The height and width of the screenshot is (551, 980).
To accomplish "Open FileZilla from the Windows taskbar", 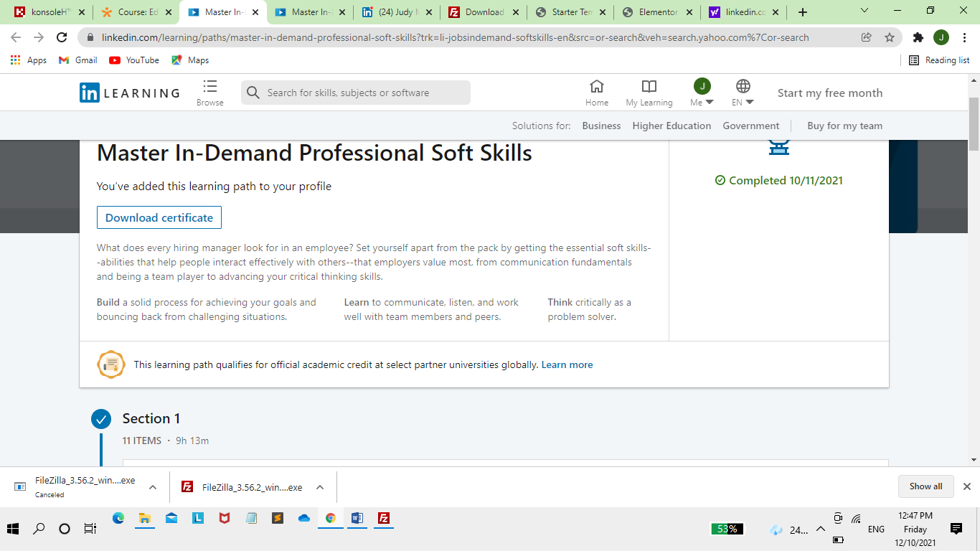I will 384,518.
